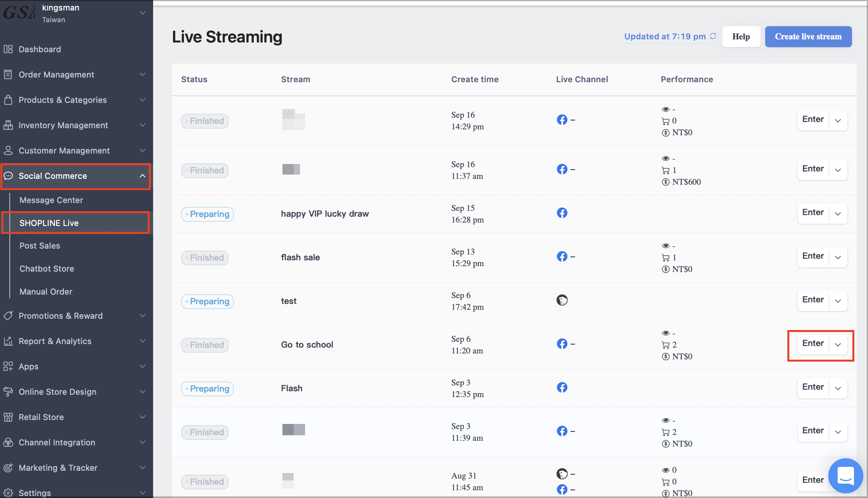Click Facebook icon in happy VIP lucky draw row

(562, 213)
